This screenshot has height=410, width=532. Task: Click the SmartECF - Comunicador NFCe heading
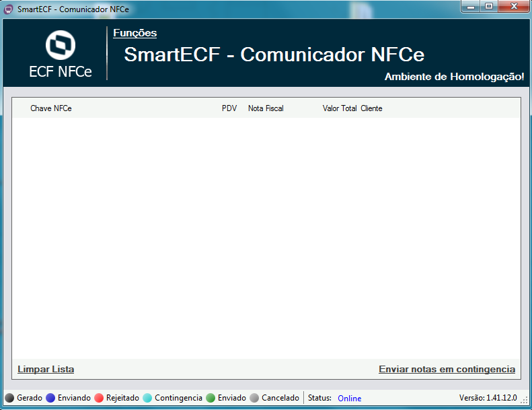[274, 55]
